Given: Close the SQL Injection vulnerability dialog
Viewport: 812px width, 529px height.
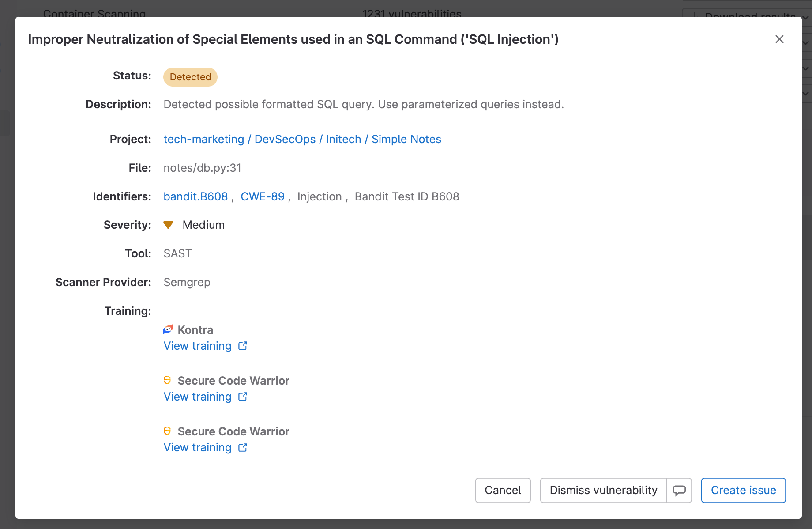Looking at the screenshot, I should 779,39.
